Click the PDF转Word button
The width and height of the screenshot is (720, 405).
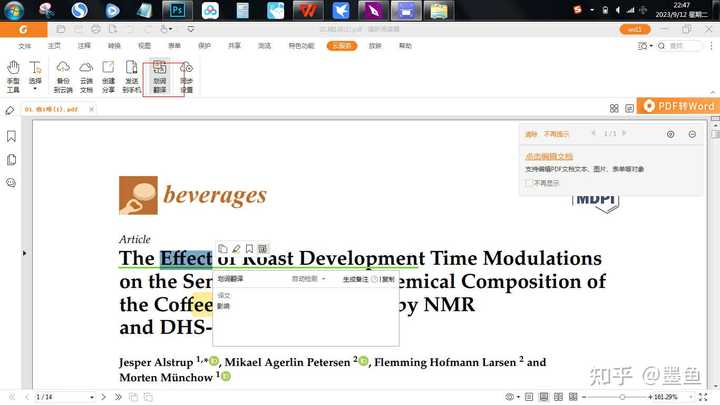coord(678,106)
